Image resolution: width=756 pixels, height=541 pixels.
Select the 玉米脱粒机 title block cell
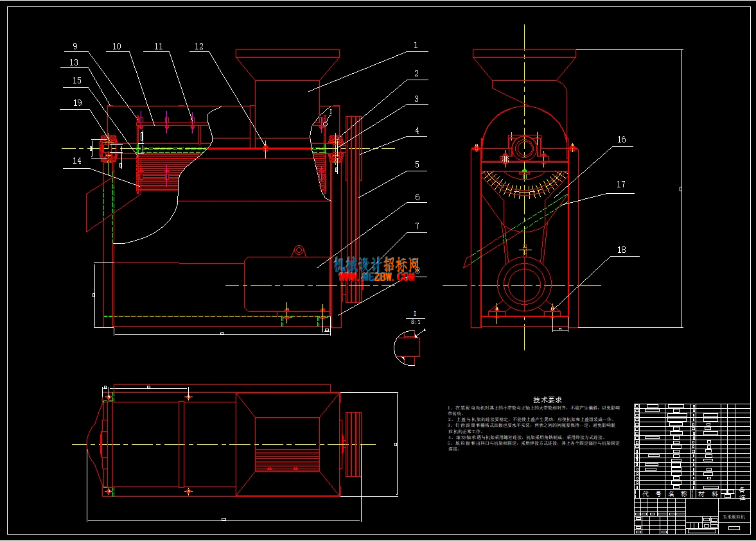pyautogui.click(x=734, y=517)
